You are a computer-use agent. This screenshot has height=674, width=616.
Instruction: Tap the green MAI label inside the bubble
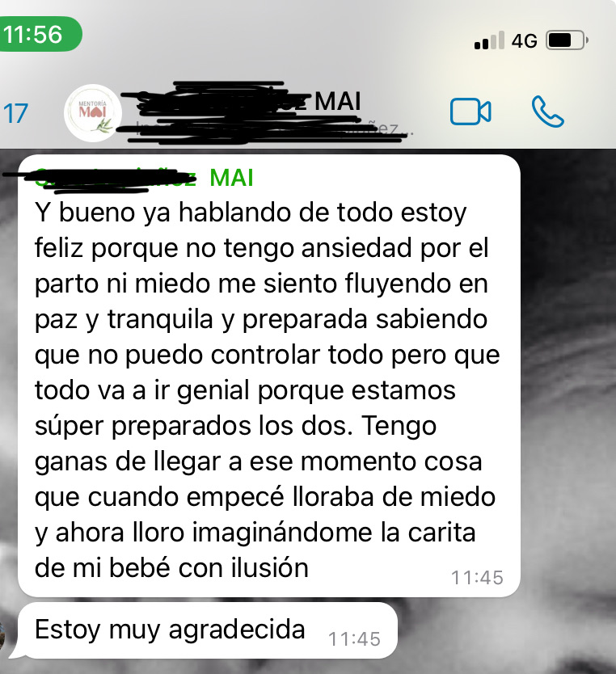232,178
